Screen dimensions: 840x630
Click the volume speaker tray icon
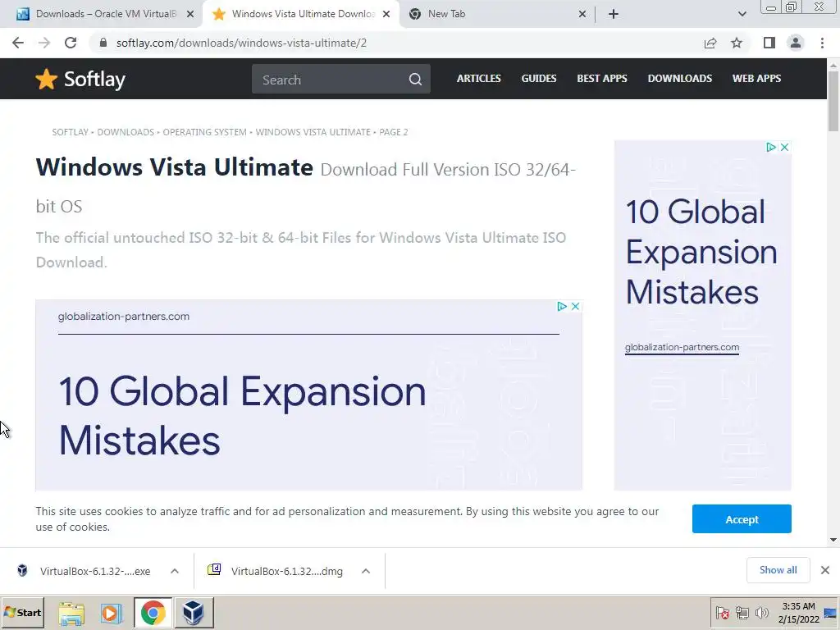[x=760, y=613]
